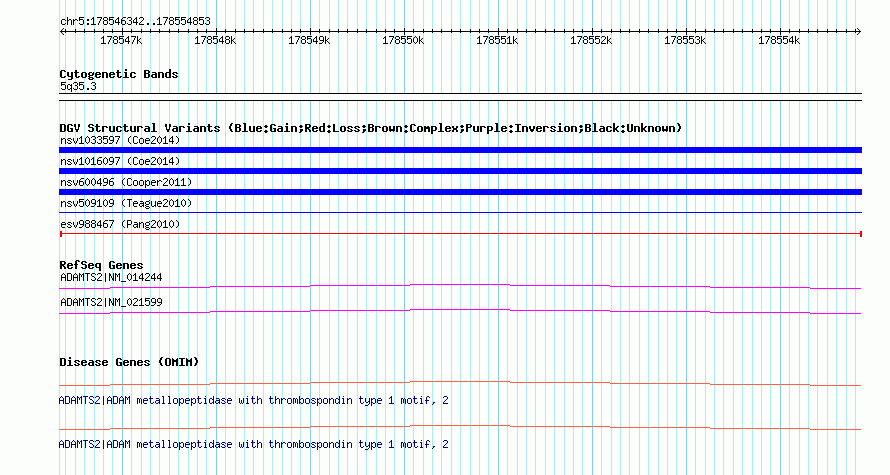
Task: Click the nsv1016097 (Coe2014) variant label
Action: click(x=120, y=161)
